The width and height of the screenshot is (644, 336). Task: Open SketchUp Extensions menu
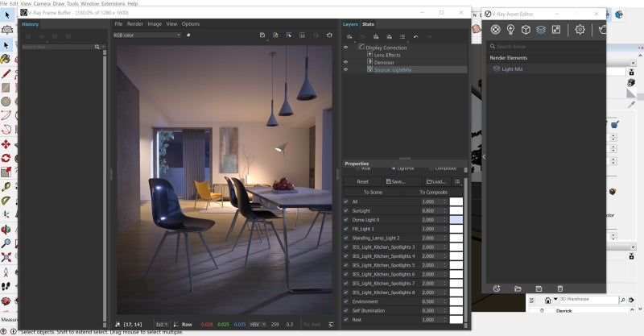coord(113,3)
